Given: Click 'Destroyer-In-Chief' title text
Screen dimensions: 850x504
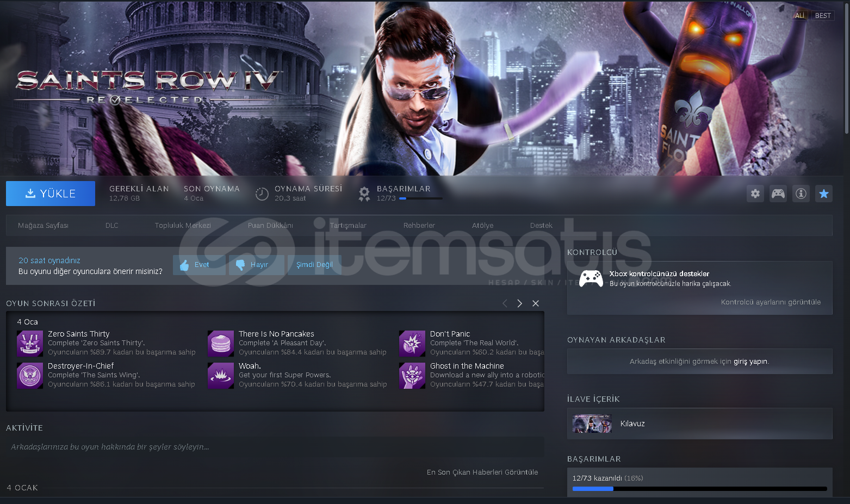Looking at the screenshot, I should pyautogui.click(x=81, y=366).
